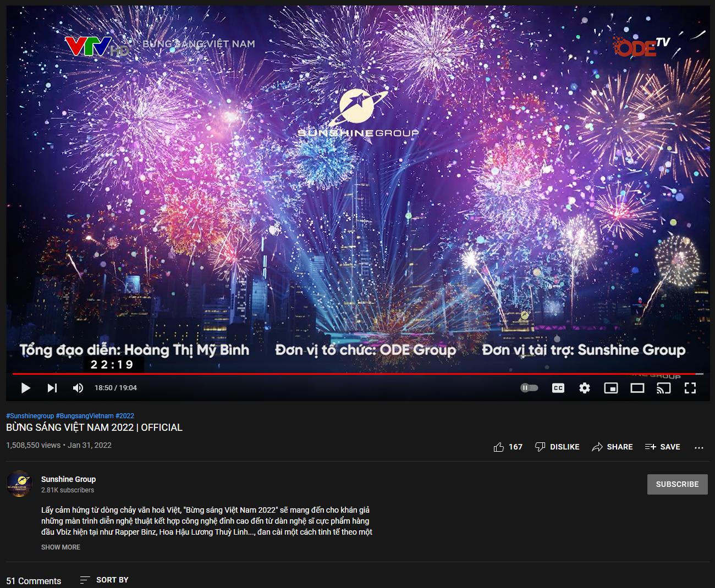Dislike the video
The width and height of the screenshot is (715, 588).
pos(557,447)
